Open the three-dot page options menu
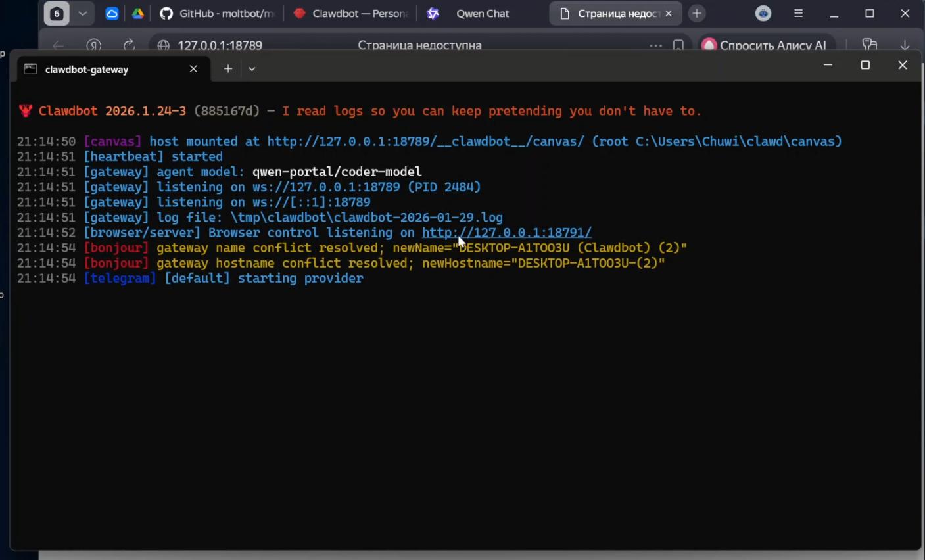The height and width of the screenshot is (560, 925). click(x=655, y=45)
